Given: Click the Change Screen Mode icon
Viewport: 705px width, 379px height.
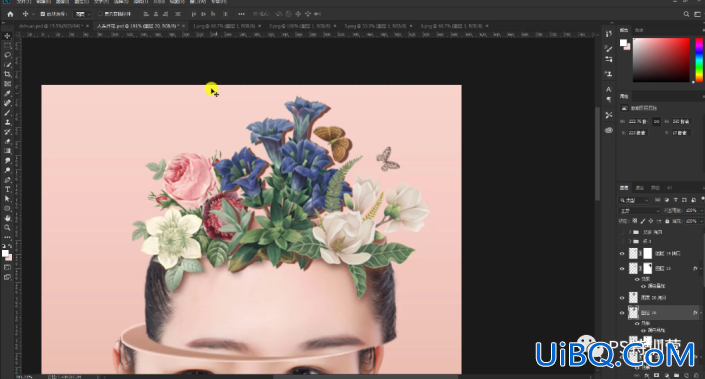Looking at the screenshot, I should click(7, 277).
